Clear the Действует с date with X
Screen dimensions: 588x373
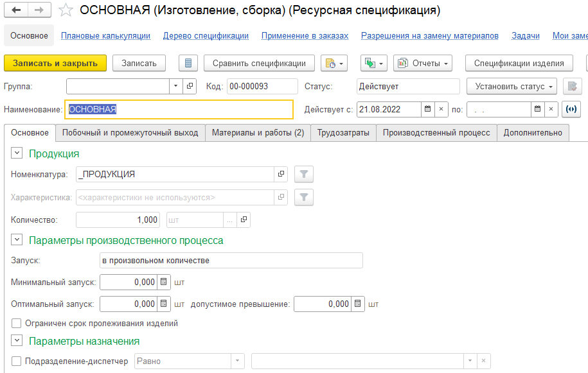(441, 109)
